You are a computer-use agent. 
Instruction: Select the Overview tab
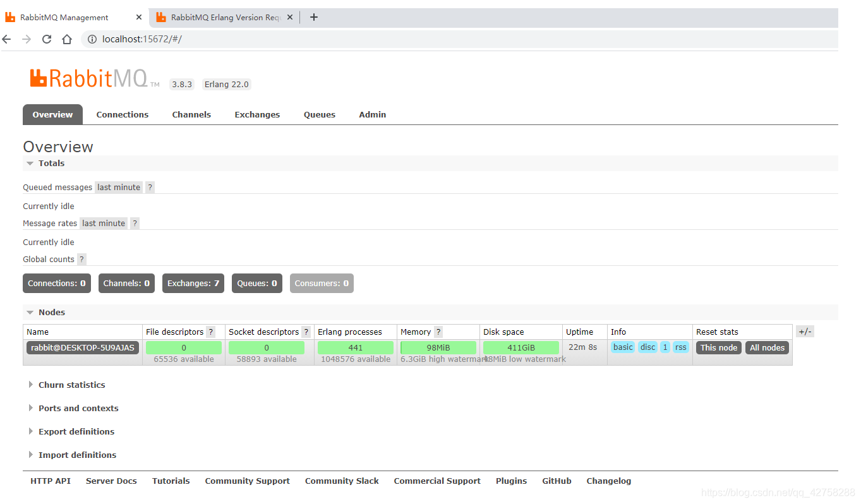52,114
